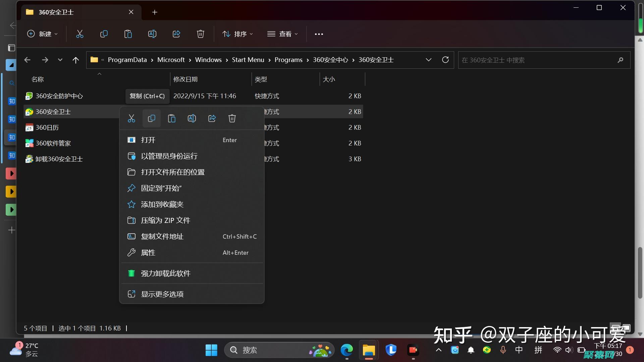
Task: Select the delete icon in the context menu mini toolbar
Action: pos(232,118)
